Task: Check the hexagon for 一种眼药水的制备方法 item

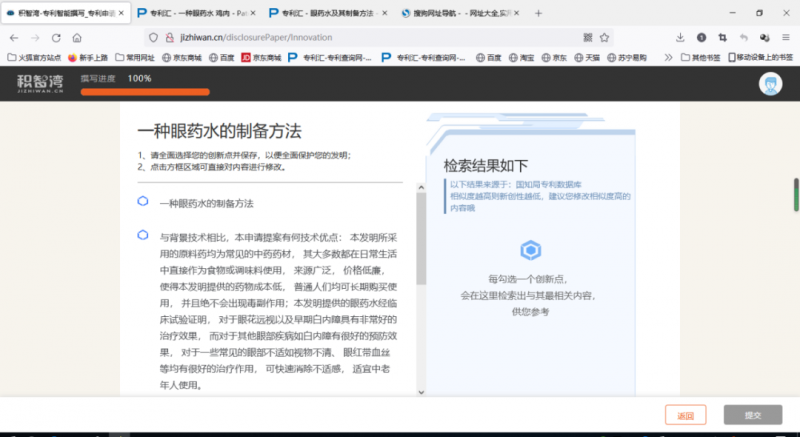Action: click(143, 201)
